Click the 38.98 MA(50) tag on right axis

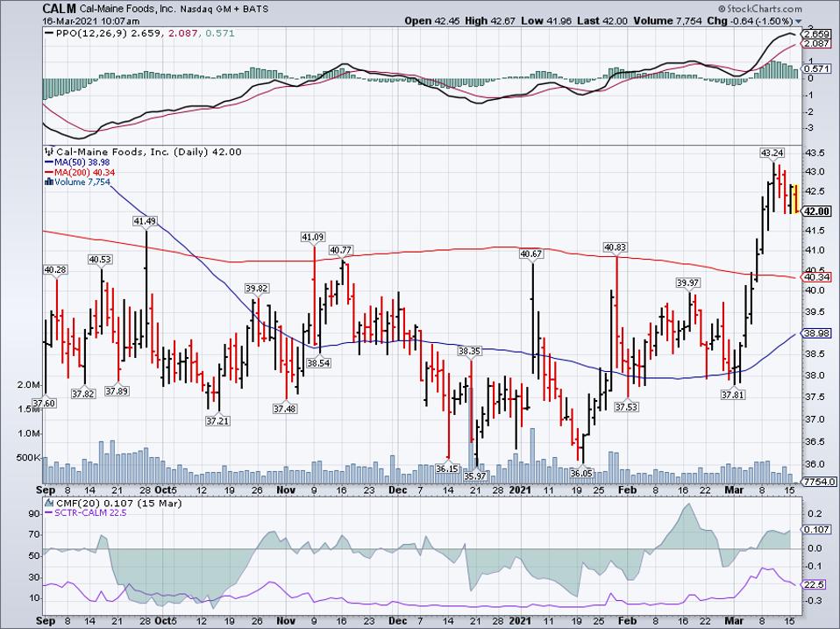[817, 333]
